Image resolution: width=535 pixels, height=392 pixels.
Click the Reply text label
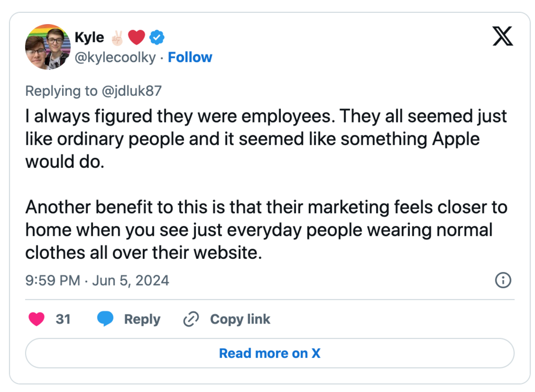(x=142, y=319)
